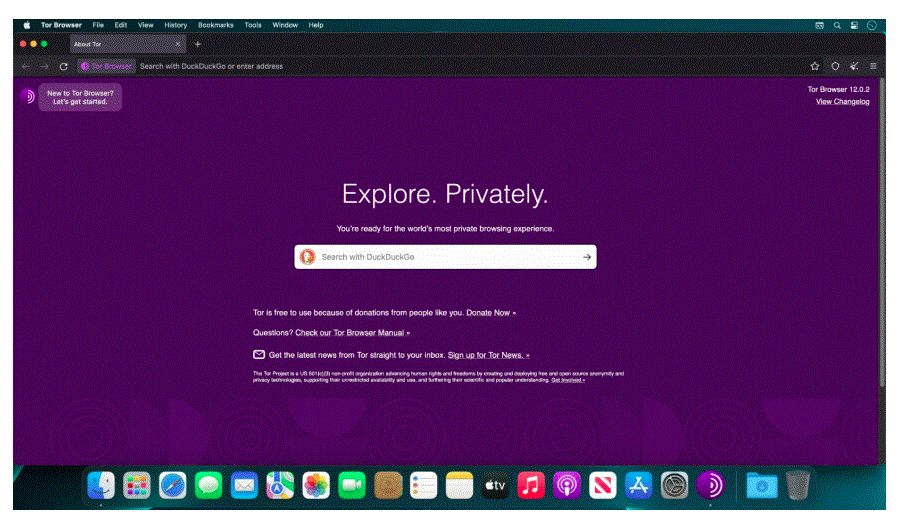The height and width of the screenshot is (526, 901).
Task: Open the Tor Browser Manual link
Action: click(x=352, y=333)
